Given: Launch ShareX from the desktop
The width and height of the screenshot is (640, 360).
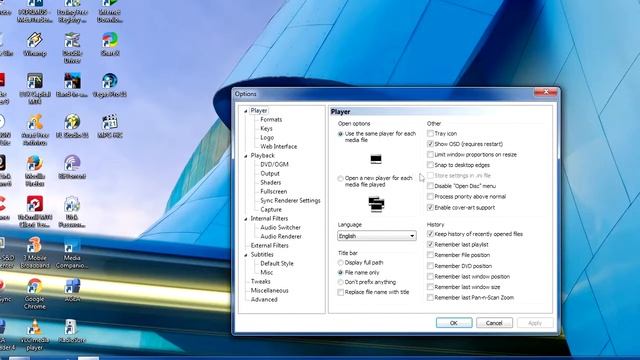Looking at the screenshot, I should coord(110,44).
